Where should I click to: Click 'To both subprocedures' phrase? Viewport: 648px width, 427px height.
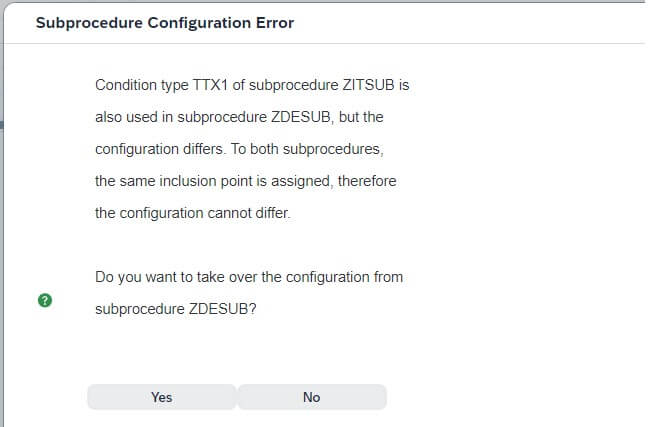307,149
